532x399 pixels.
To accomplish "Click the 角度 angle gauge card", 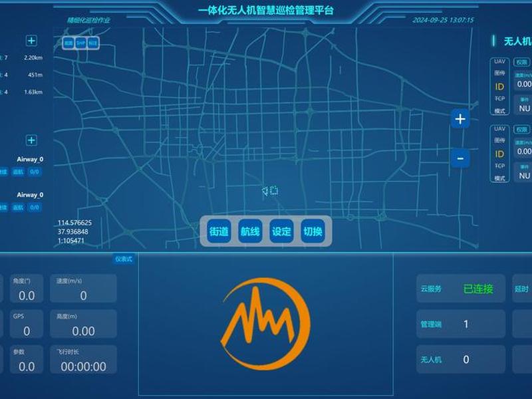I will [27, 289].
